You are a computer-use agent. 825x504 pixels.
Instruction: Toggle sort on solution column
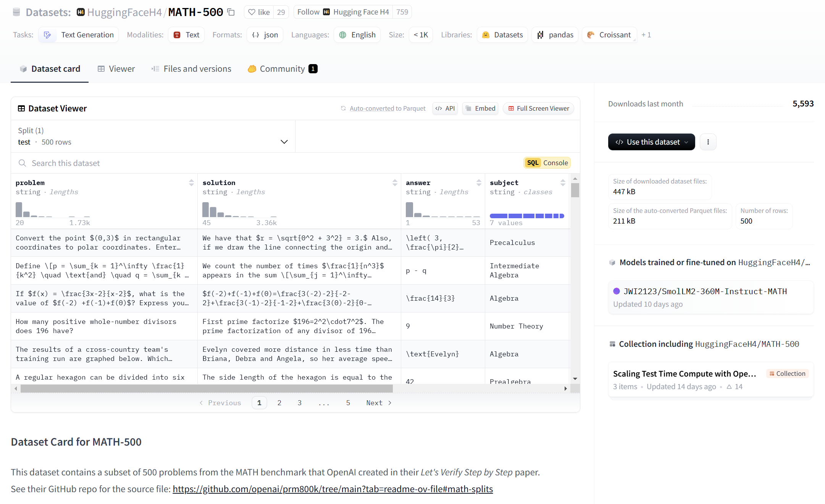395,183
